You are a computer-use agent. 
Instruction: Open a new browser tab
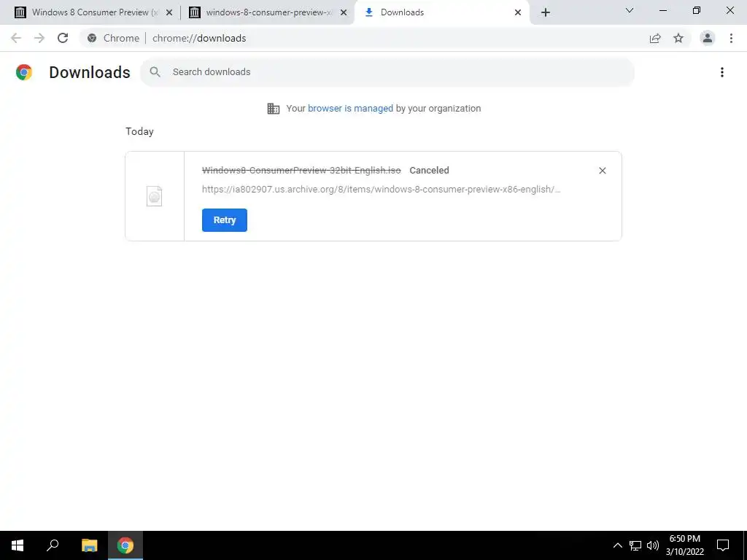click(x=546, y=12)
